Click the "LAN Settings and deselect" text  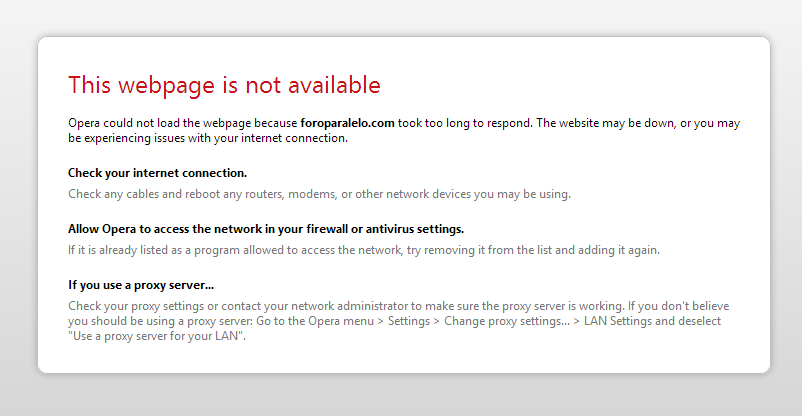pos(652,321)
